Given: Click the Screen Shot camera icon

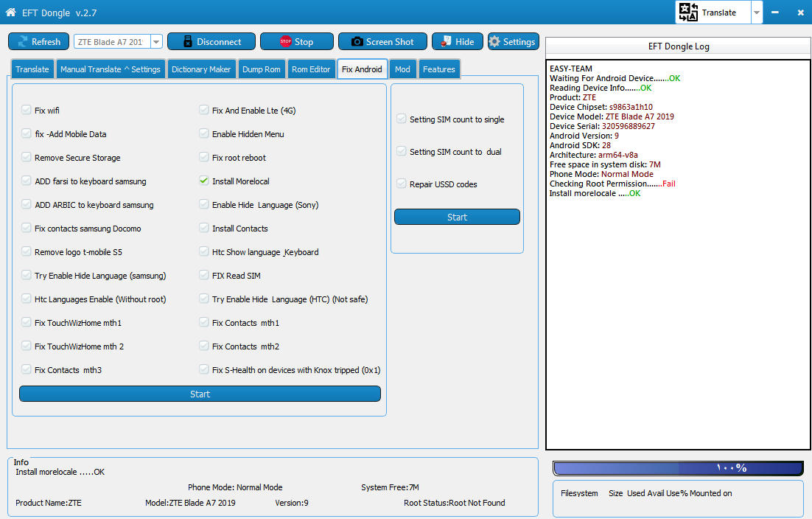Looking at the screenshot, I should 357,41.
